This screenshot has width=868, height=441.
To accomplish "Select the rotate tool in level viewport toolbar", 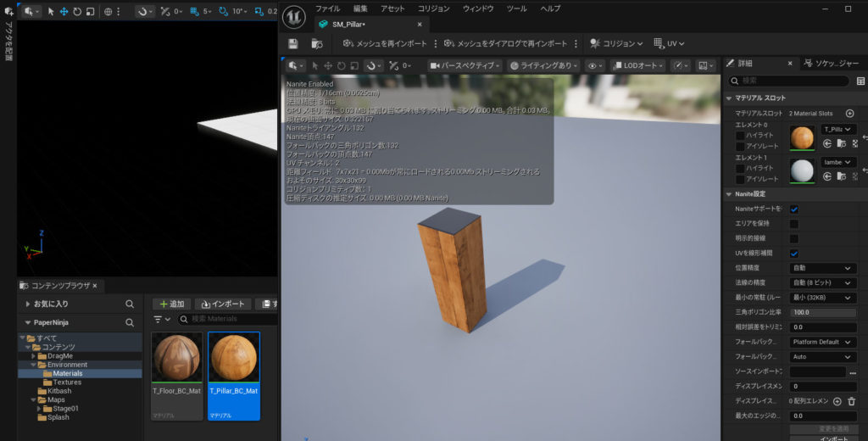I will 77,12.
